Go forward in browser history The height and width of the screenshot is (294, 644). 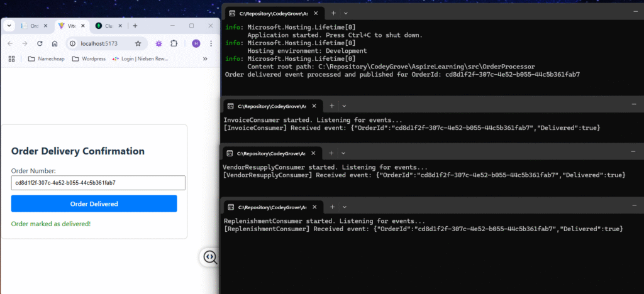tap(25, 43)
